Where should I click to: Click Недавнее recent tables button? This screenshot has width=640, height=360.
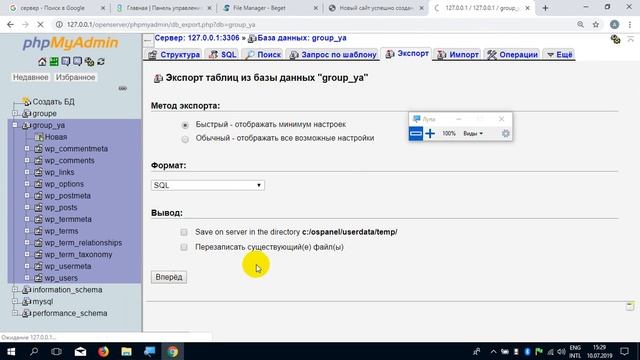coord(31,77)
